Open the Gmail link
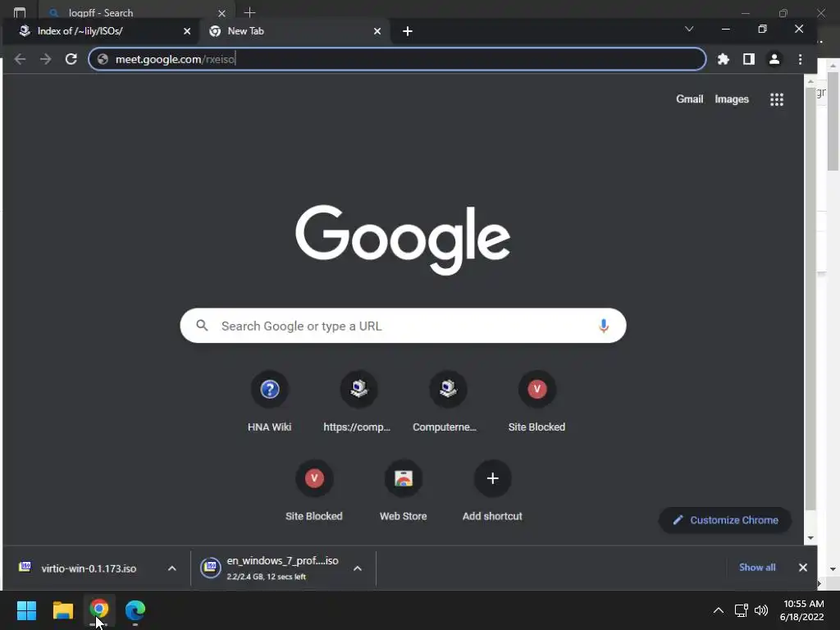Screen dimensions: 840x630 pos(689,99)
